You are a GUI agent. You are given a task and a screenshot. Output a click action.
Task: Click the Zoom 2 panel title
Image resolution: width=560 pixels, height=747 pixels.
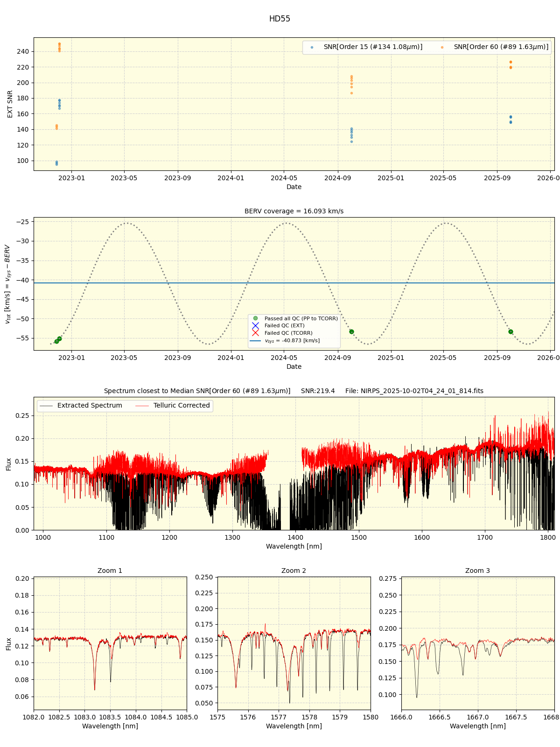294,571
